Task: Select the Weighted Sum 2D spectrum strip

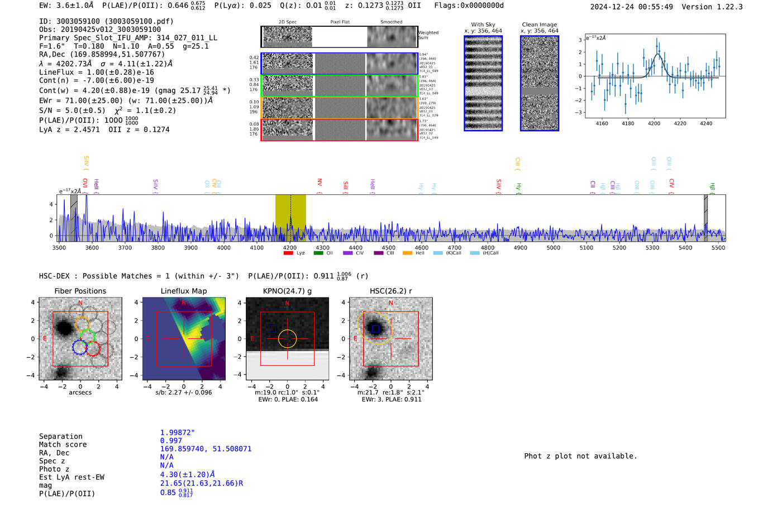Action: pos(339,37)
